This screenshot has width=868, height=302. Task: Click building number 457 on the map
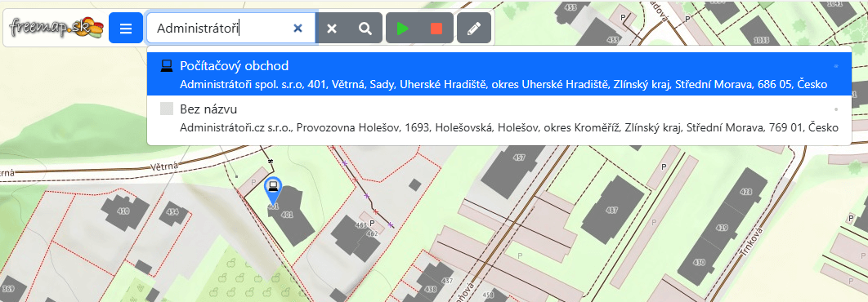pos(519,158)
